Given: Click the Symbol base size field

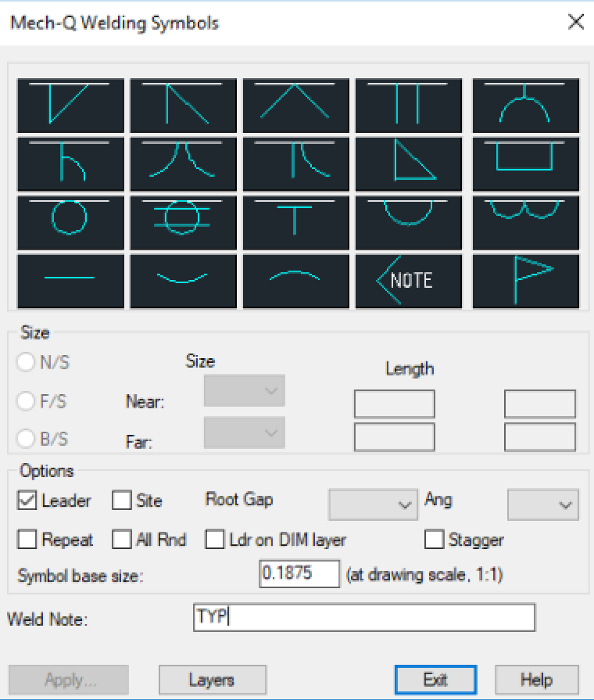Looking at the screenshot, I should 299,573.
